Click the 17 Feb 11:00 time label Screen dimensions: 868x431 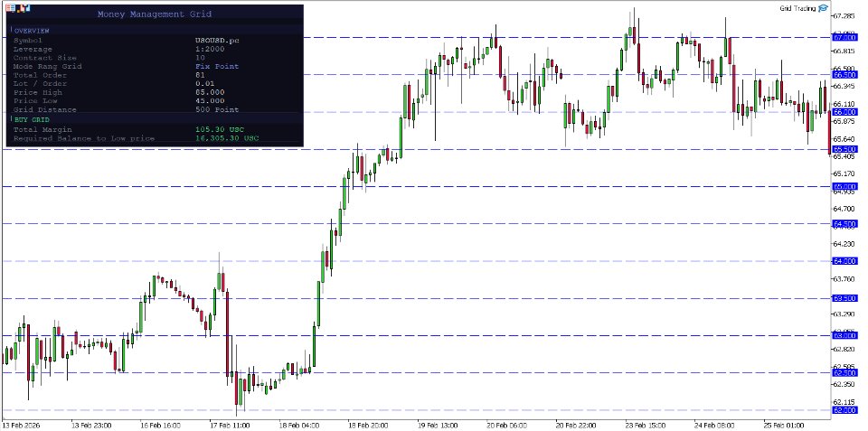pos(230,426)
